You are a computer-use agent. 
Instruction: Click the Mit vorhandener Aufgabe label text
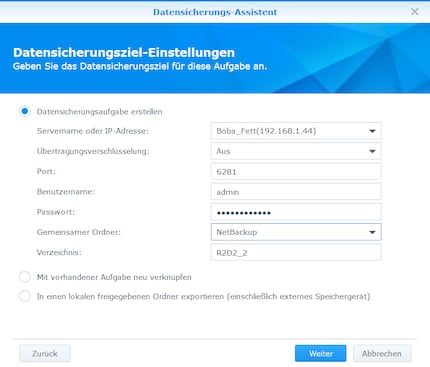[x=114, y=277]
